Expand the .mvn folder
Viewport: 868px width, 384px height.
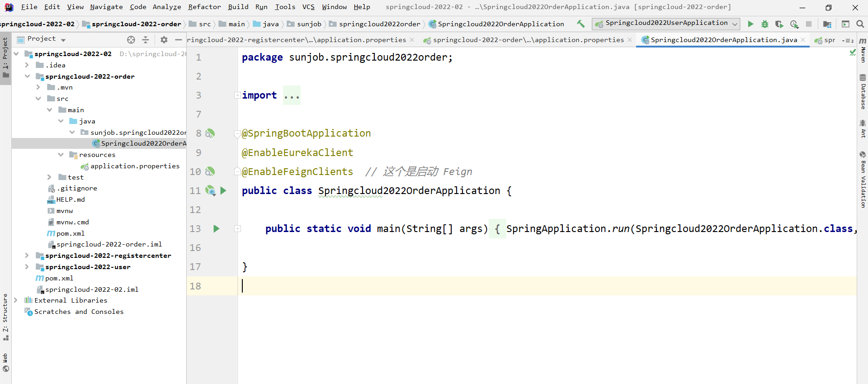click(x=38, y=87)
